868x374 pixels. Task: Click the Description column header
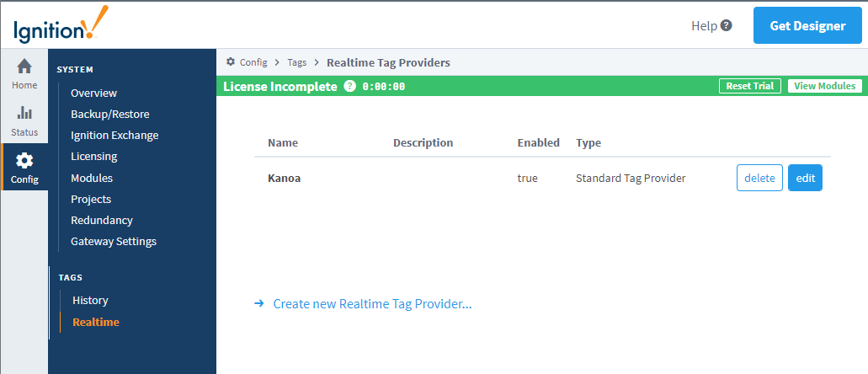[423, 143]
